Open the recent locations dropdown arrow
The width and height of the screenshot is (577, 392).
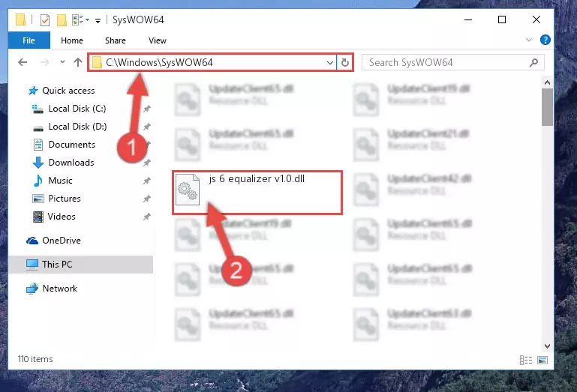62,61
